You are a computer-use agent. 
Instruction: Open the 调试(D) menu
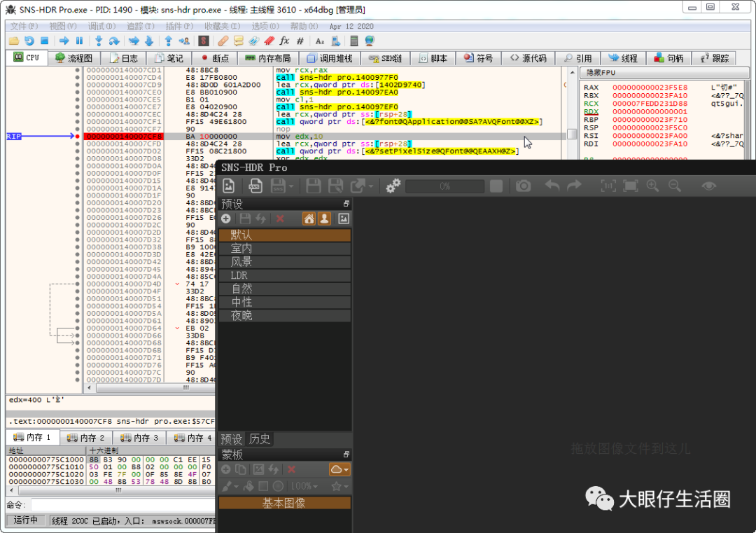pyautogui.click(x=101, y=26)
